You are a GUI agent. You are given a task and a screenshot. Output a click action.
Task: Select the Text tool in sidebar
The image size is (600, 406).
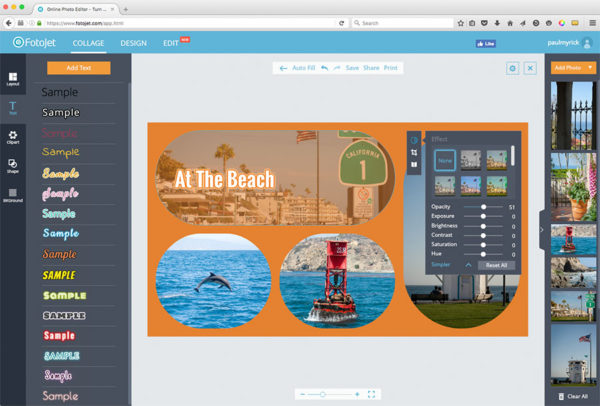[13, 108]
